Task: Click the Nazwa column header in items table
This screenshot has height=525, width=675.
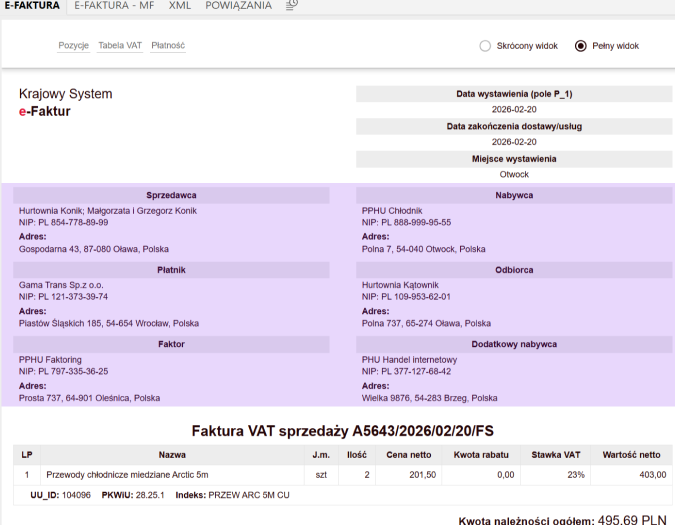Action: tap(172, 455)
